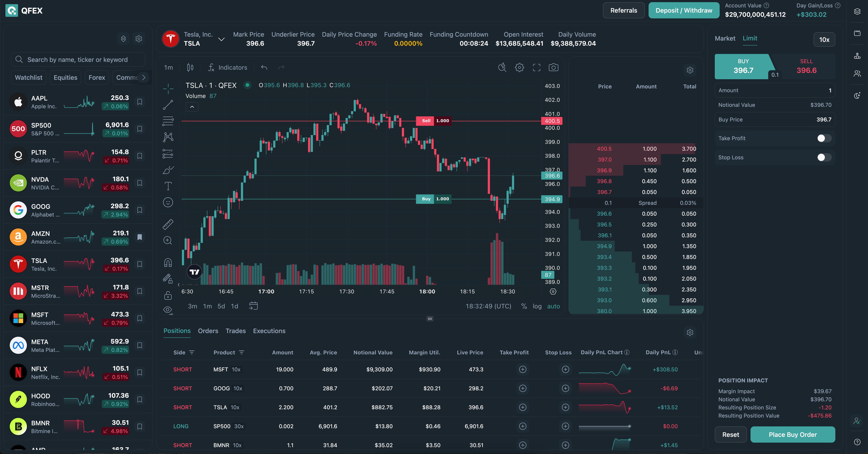Toggle the log scale option

[537, 306]
